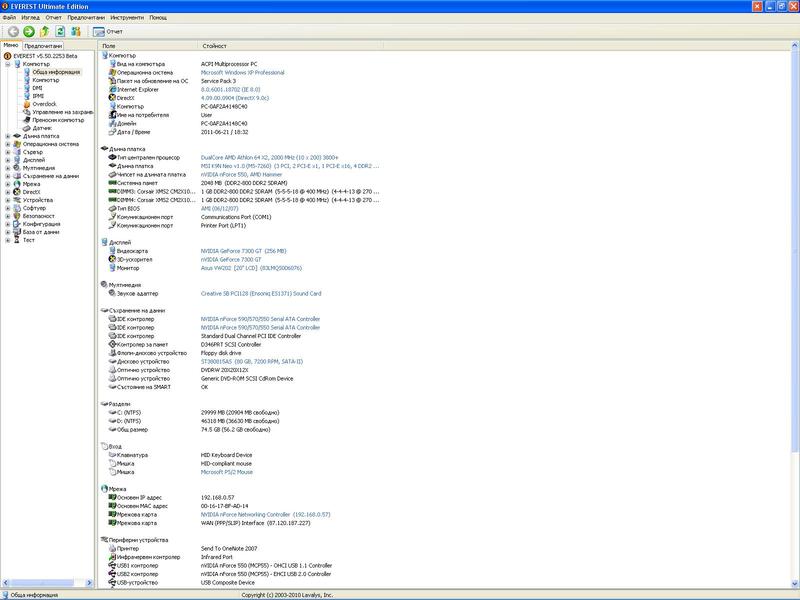The image size is (800, 600).
Task: Open Microsoft PS/2 Mouse link
Action: point(227,472)
